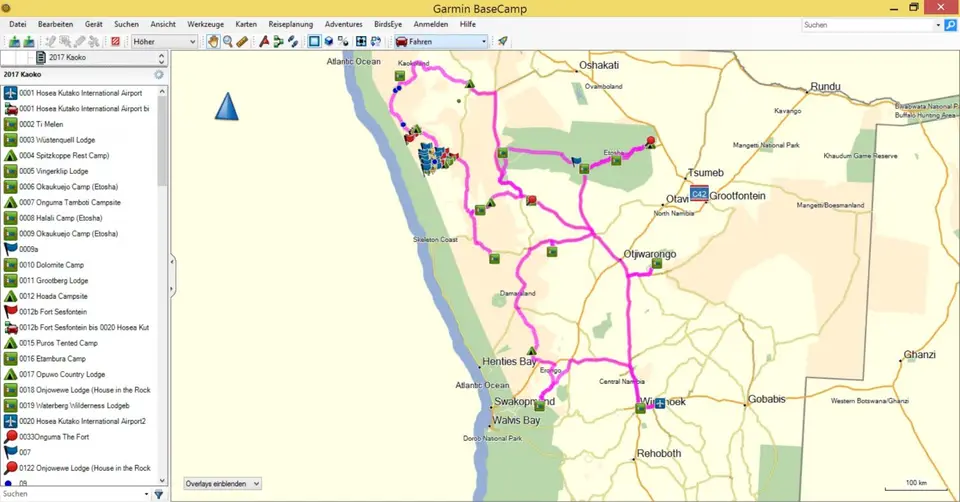This screenshot has height=502, width=960.
Task: Select 0004 Spitzkoppe Rest Camp entry
Action: (80, 155)
